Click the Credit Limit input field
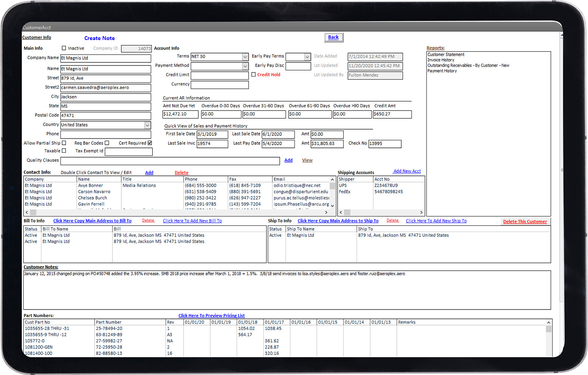588x375 pixels. pos(219,76)
